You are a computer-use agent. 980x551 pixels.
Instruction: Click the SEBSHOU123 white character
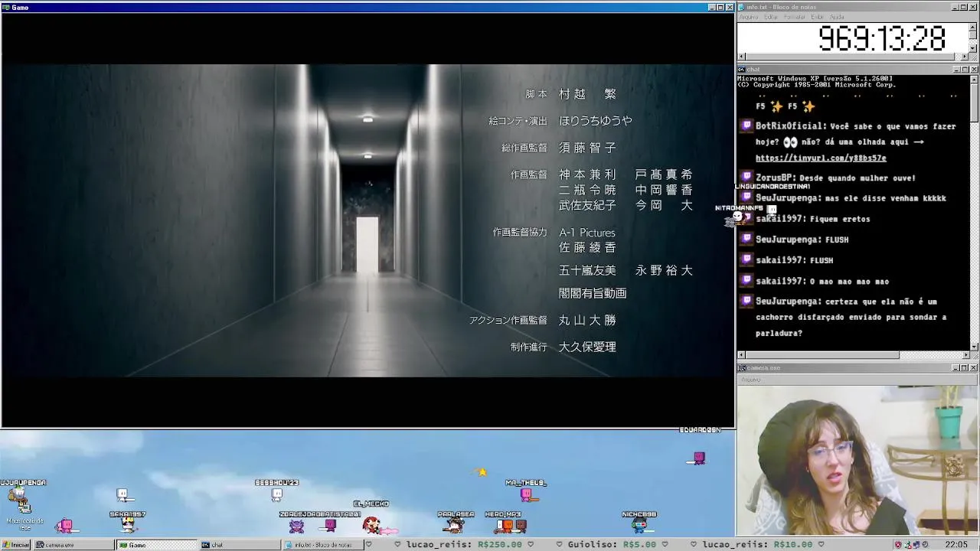click(276, 494)
